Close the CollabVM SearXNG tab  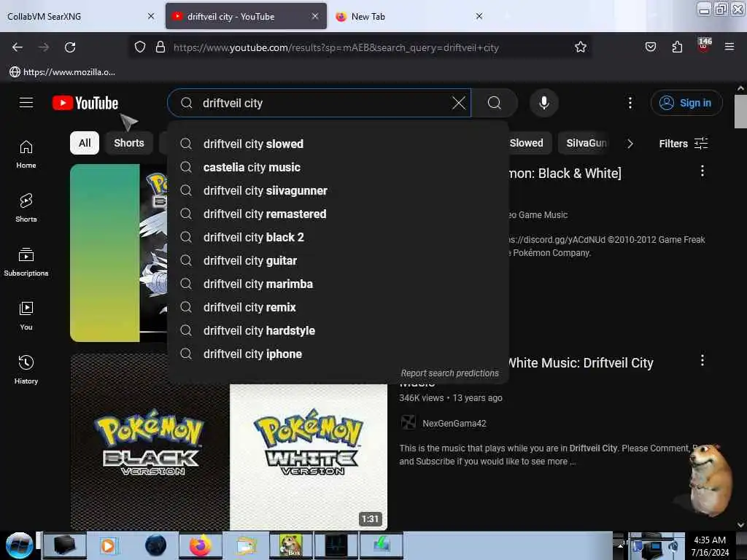coord(151,16)
